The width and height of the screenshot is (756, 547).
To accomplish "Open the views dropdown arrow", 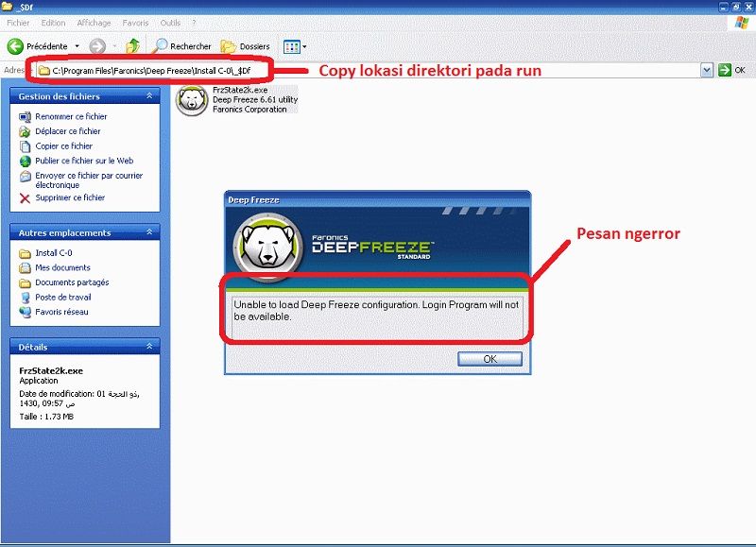I will (304, 46).
